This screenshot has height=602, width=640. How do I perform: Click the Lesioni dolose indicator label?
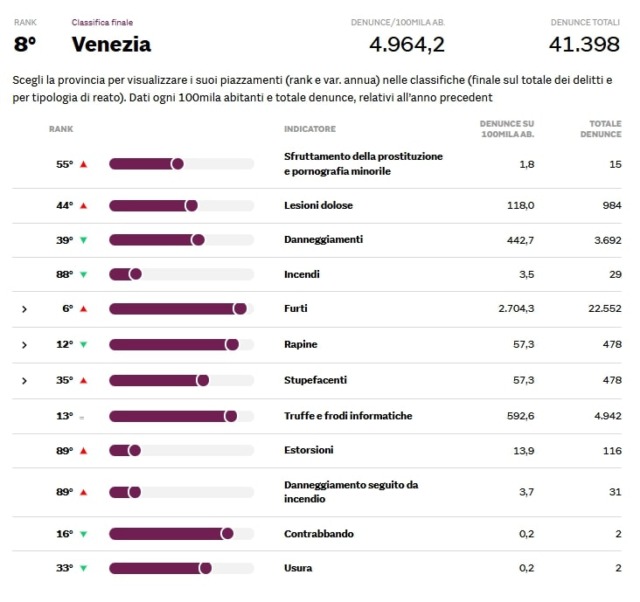(318, 206)
